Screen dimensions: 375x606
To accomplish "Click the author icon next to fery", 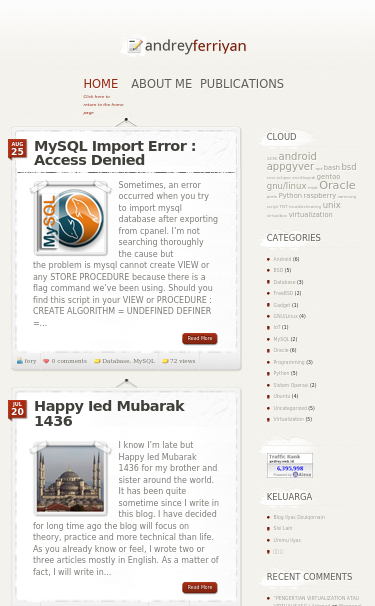I will (x=20, y=361).
